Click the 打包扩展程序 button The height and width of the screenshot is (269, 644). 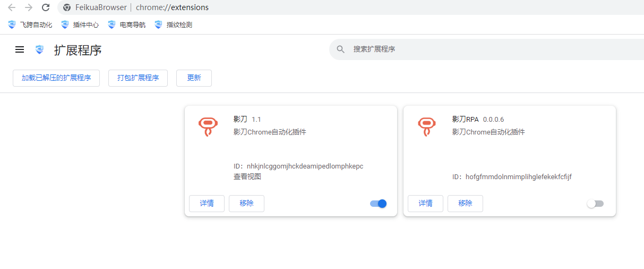pyautogui.click(x=138, y=78)
